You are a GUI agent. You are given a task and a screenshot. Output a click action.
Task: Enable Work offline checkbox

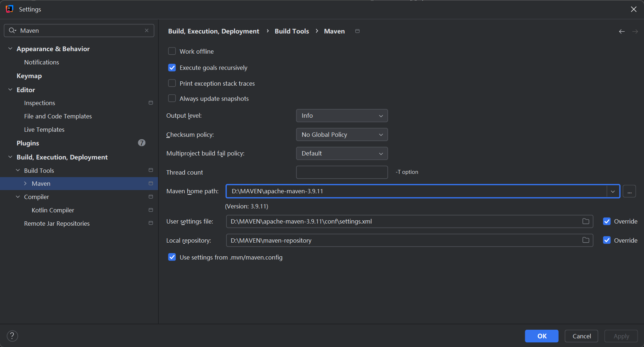click(x=172, y=51)
